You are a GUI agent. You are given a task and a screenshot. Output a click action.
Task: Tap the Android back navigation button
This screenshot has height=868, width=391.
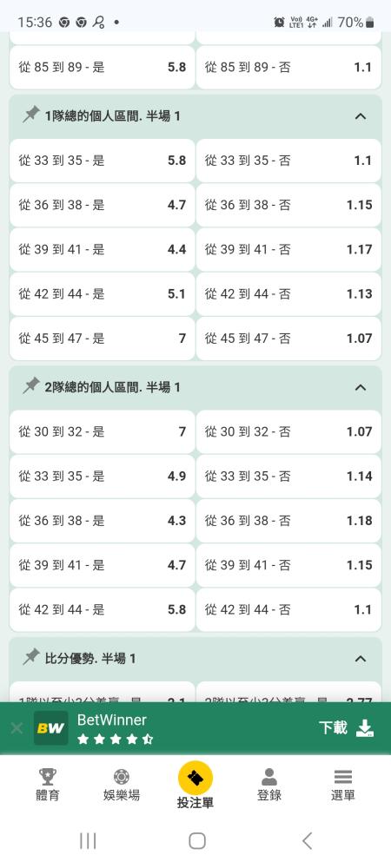coord(308,840)
